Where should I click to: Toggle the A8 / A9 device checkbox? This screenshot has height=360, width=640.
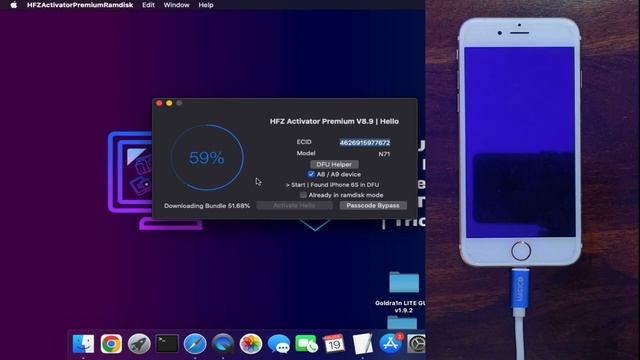tap(311, 174)
